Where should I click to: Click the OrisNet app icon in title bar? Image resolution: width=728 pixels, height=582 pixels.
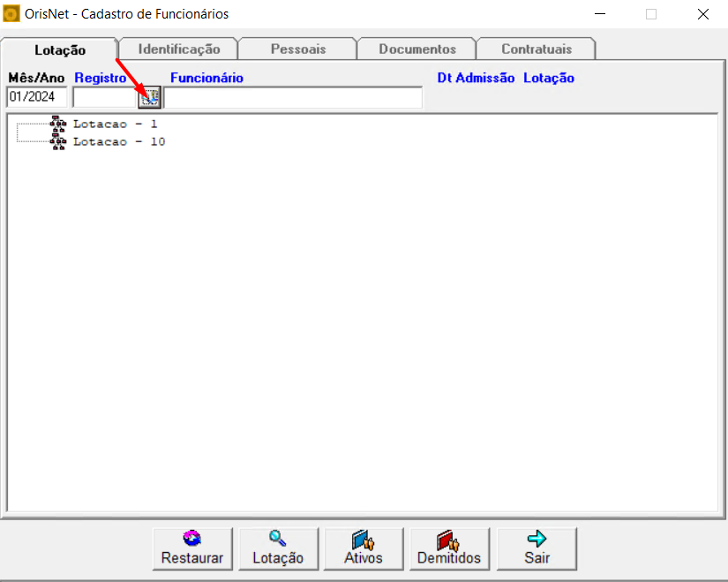(x=12, y=14)
